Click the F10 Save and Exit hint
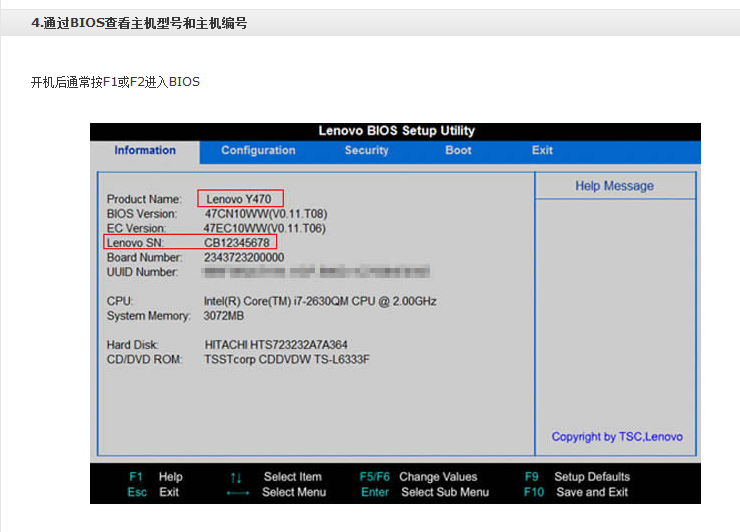 (576, 492)
